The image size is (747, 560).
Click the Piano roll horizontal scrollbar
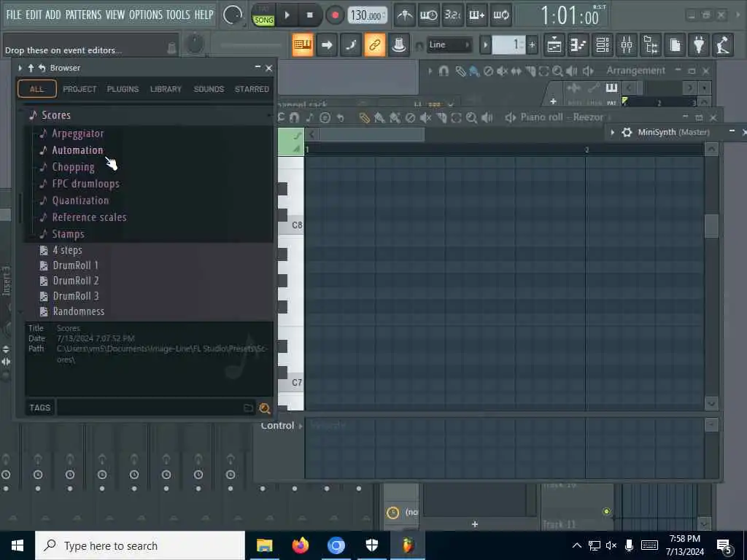pyautogui.click(x=371, y=135)
